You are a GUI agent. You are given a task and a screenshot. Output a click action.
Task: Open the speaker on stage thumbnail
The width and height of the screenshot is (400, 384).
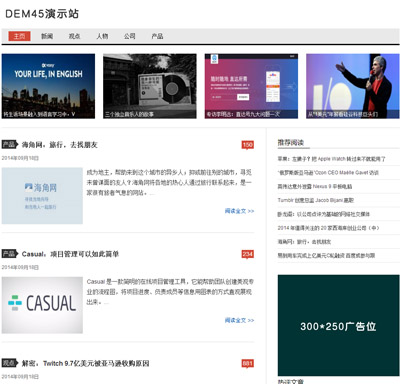(353, 86)
